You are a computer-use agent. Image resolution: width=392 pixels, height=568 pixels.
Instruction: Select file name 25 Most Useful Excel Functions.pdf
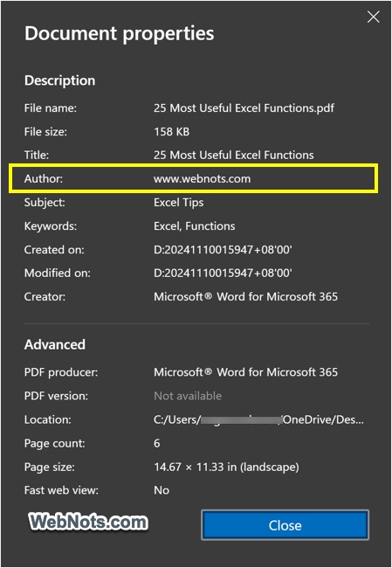[x=244, y=108]
